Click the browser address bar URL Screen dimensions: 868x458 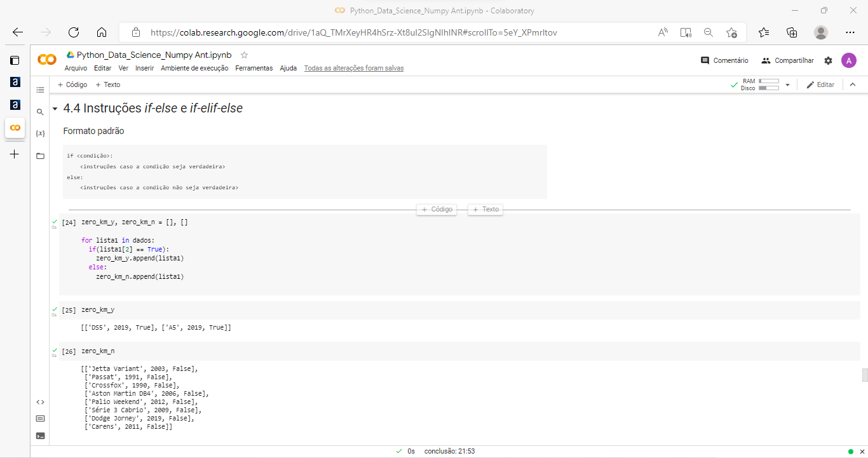click(x=354, y=32)
